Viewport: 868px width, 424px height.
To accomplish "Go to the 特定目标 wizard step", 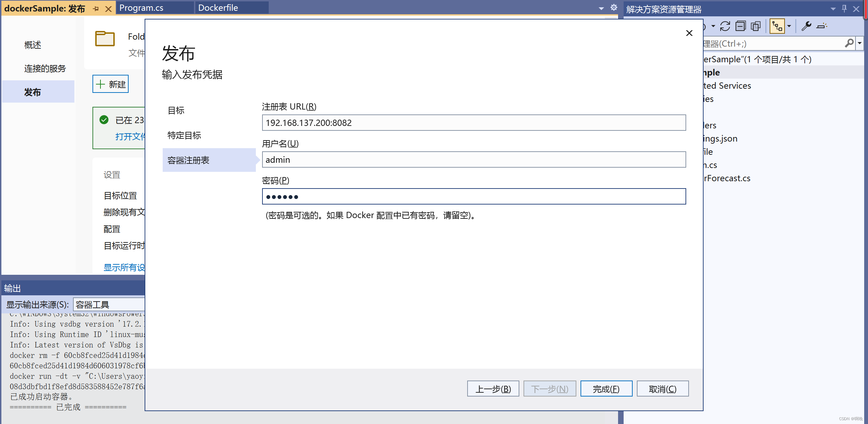I will click(x=184, y=135).
